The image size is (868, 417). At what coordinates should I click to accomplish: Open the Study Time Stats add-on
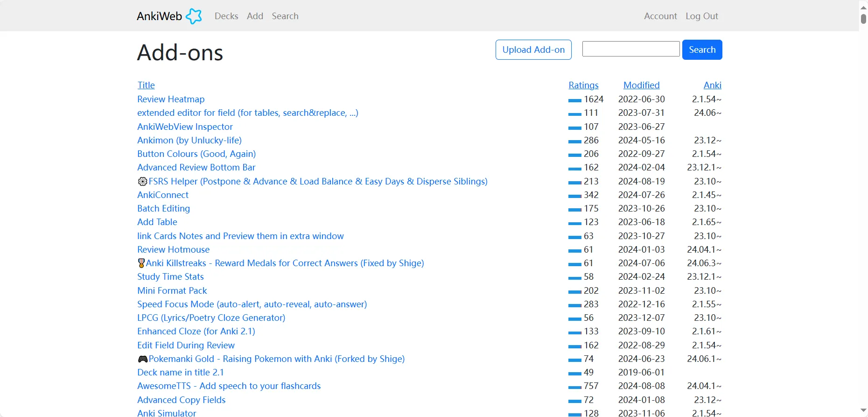pos(170,276)
